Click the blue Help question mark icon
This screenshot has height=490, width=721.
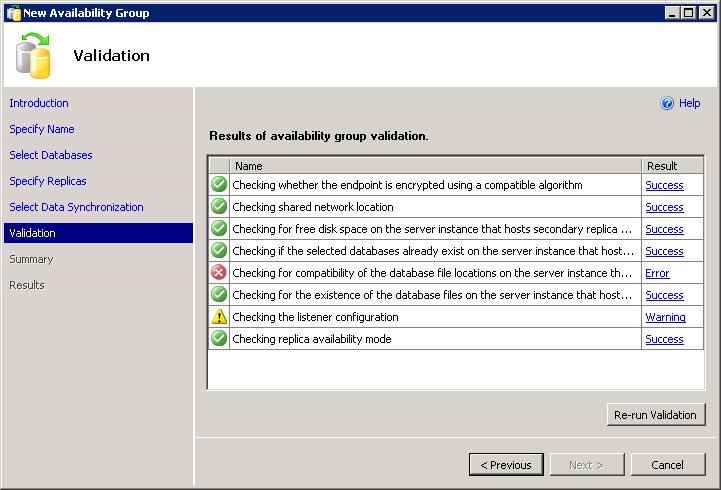(667, 103)
